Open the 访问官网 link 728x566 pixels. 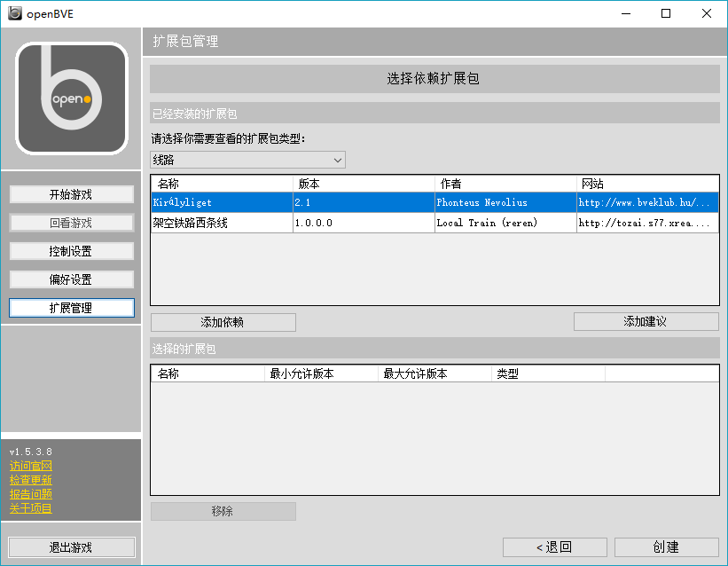click(x=31, y=466)
